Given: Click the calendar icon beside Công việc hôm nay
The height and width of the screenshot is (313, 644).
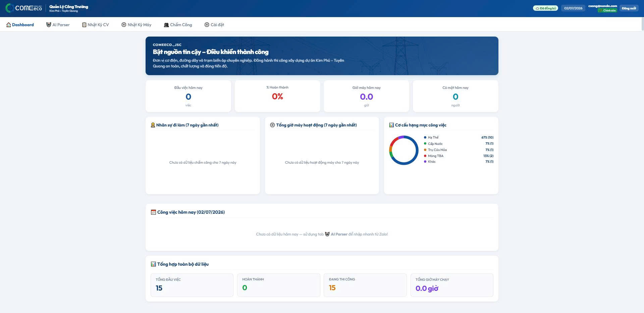Looking at the screenshot, I should point(153,212).
